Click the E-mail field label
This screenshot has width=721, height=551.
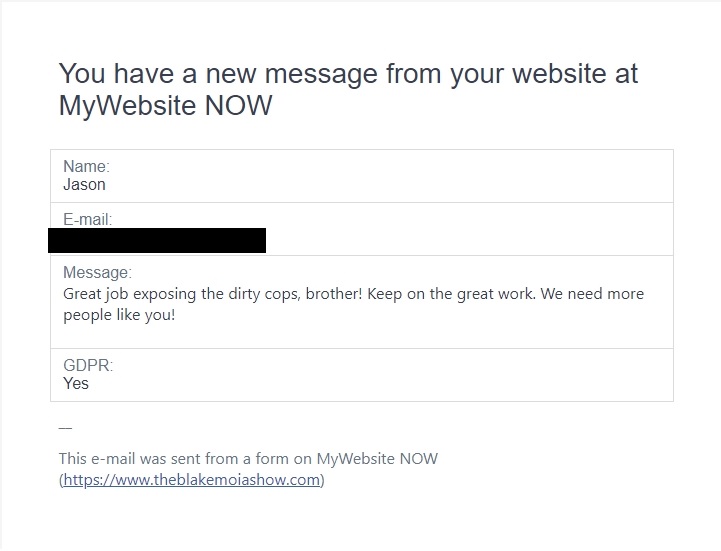(x=87, y=219)
